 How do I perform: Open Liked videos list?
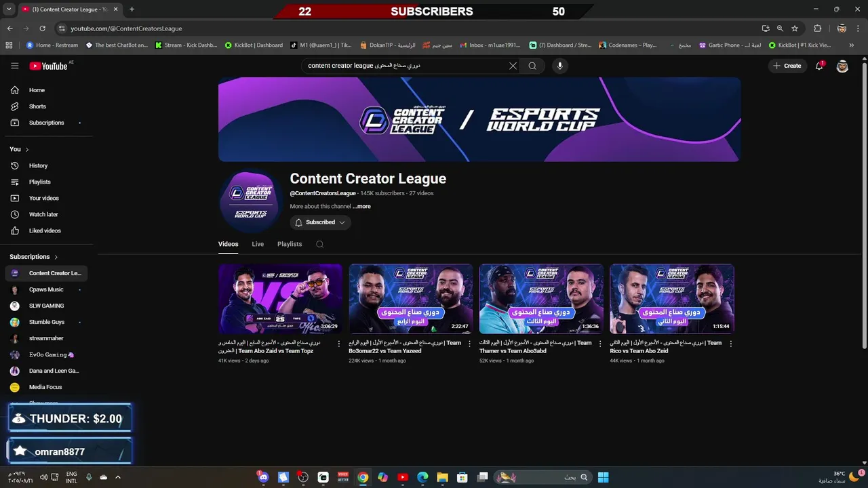coord(46,230)
